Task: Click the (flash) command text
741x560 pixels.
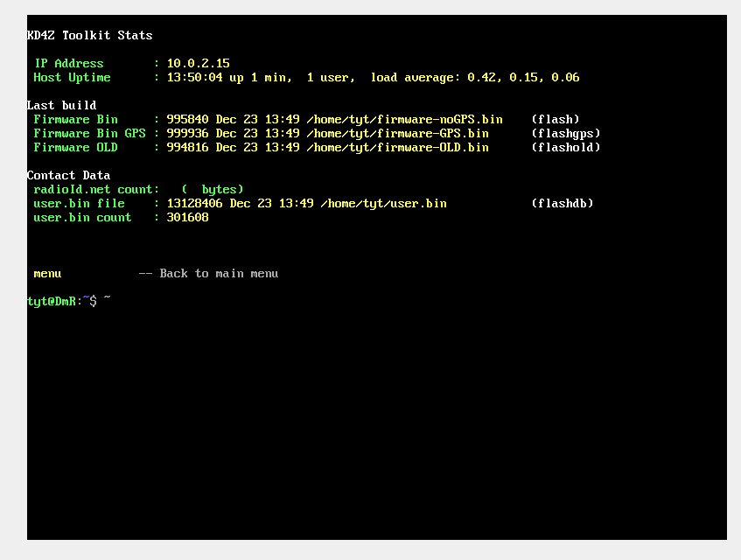Action: [555, 120]
